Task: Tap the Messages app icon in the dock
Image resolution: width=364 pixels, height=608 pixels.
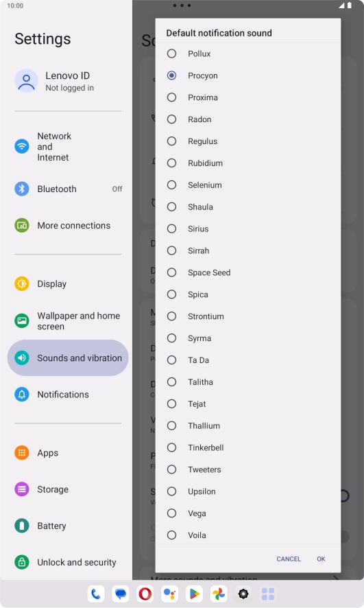Action: 121,594
